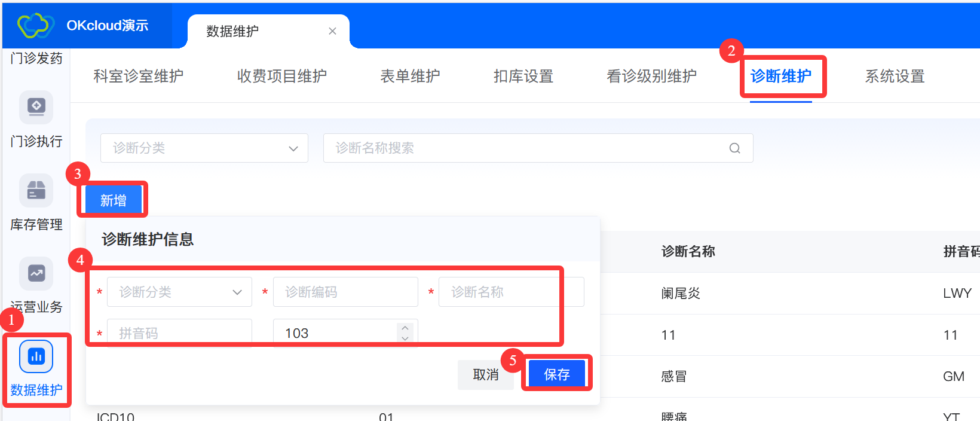This screenshot has height=421, width=980.
Task: Click the 取消 button
Action: click(485, 374)
